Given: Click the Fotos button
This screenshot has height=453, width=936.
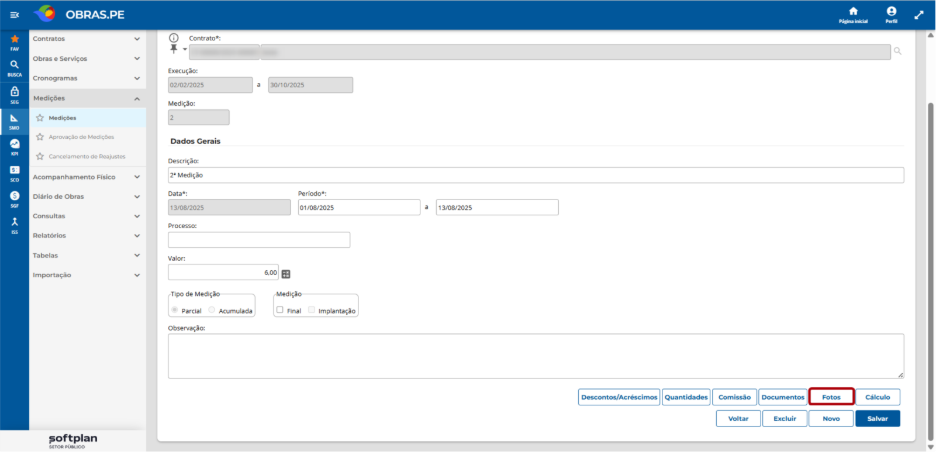Looking at the screenshot, I should [x=832, y=397].
